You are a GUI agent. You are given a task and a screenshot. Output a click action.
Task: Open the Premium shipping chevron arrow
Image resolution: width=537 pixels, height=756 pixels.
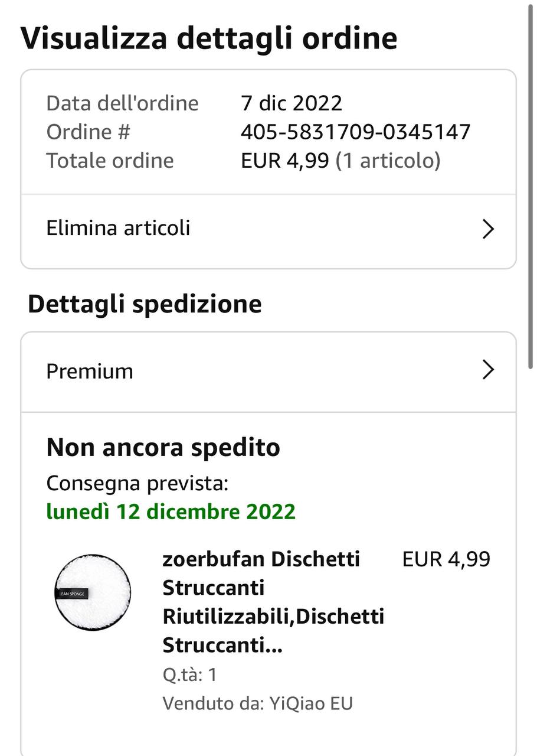coord(487,370)
